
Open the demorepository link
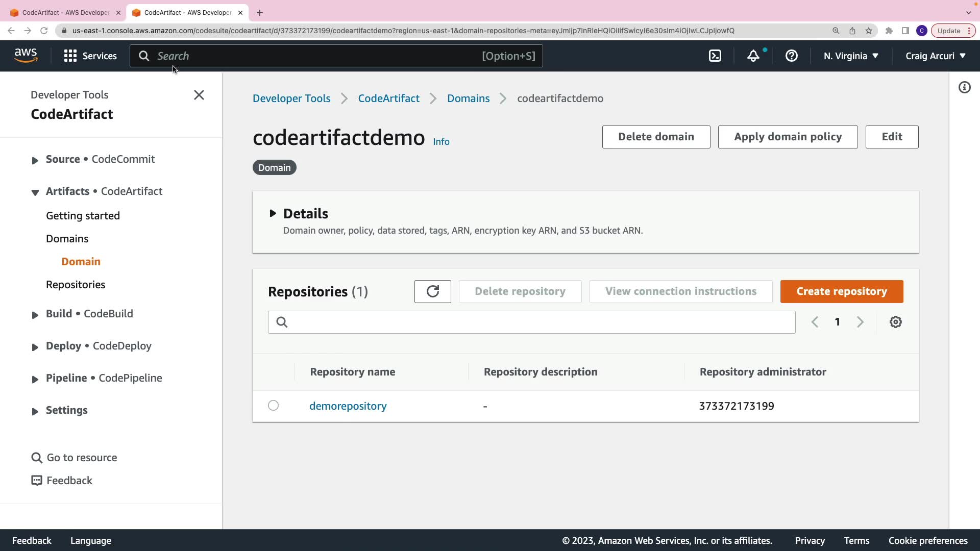(348, 406)
